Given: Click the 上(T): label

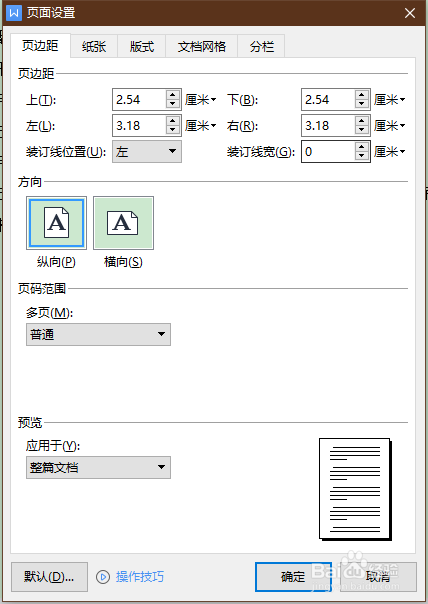Looking at the screenshot, I should 41,100.
